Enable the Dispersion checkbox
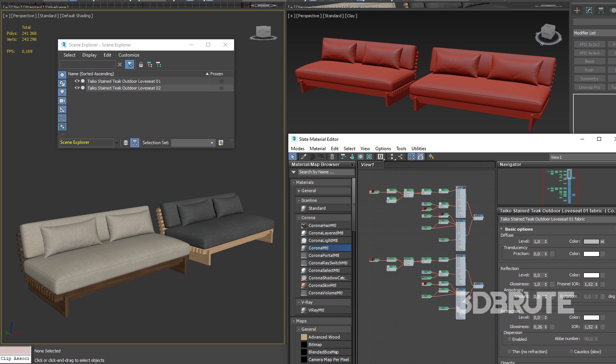 pyautogui.click(x=509, y=339)
